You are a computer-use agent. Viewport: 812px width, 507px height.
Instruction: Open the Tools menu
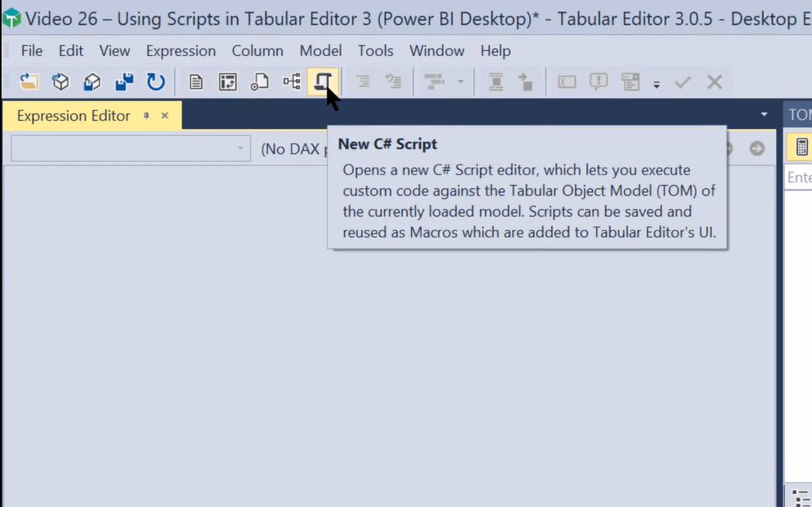click(x=375, y=50)
